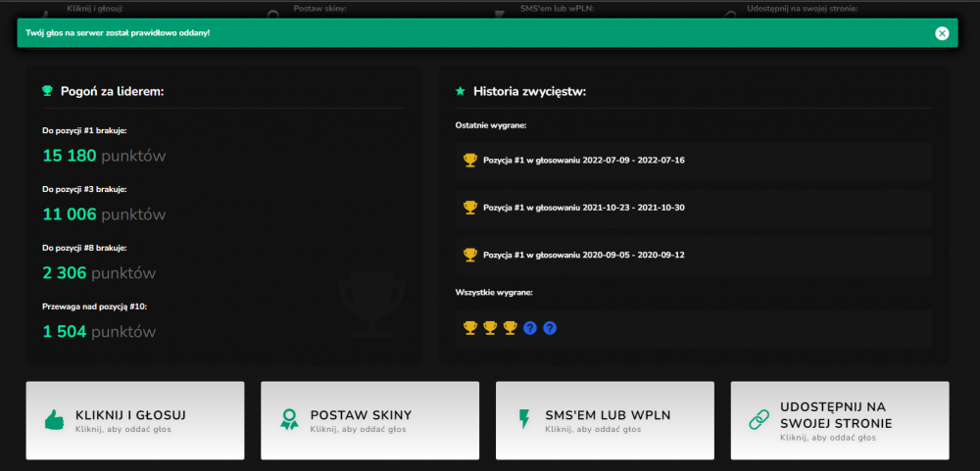The width and height of the screenshot is (980, 471).
Task: Click the Pogoń za liderem heading
Action: tap(113, 91)
